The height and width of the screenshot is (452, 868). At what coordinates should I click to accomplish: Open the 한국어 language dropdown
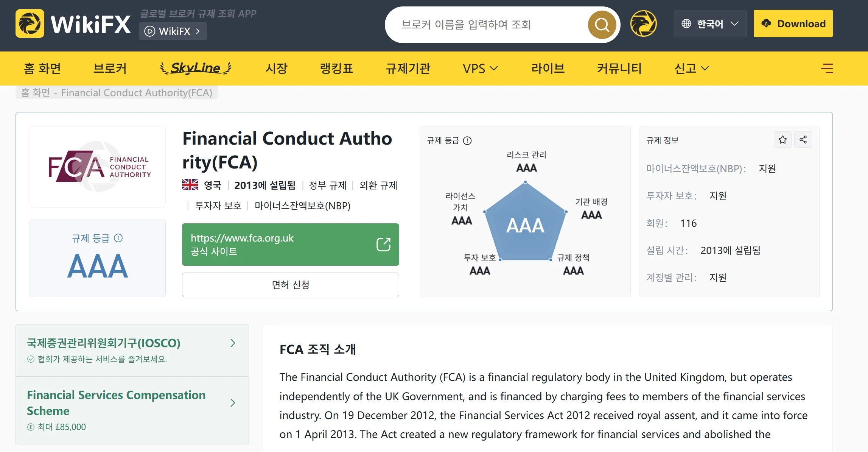pyautogui.click(x=710, y=23)
